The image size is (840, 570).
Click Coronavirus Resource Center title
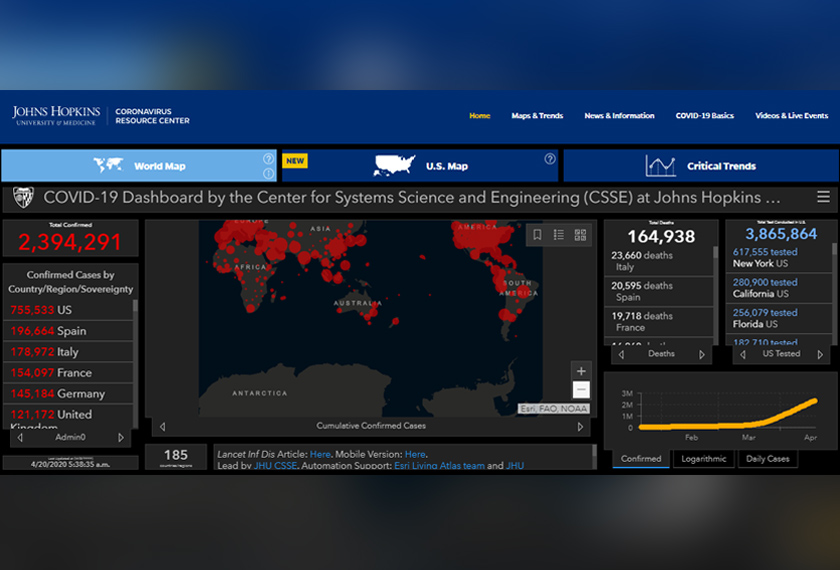coord(152,116)
